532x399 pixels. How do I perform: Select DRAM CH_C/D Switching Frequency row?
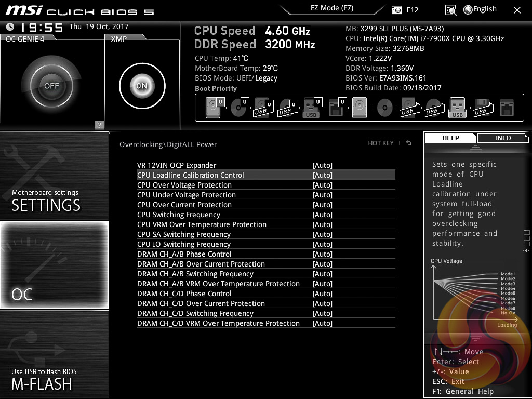266,313
